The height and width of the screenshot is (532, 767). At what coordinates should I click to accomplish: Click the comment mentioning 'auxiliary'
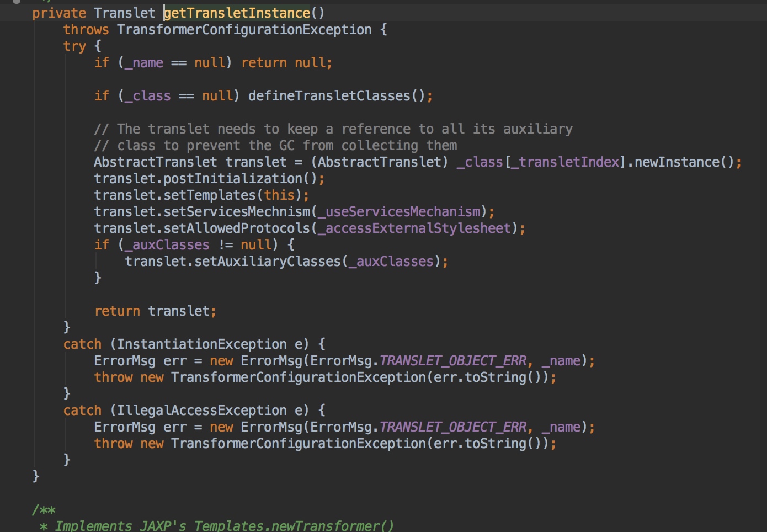pos(333,129)
